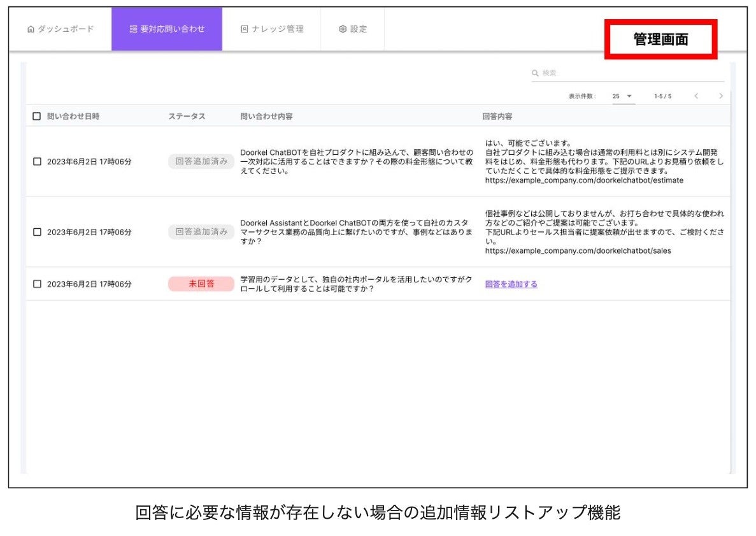The height and width of the screenshot is (536, 756).
Task: Click the doorkelchatbot/sales URL text
Action: pyautogui.click(x=578, y=251)
